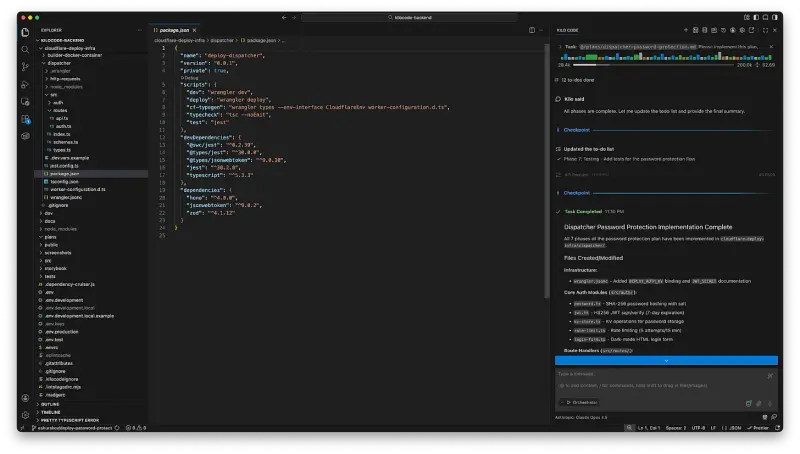
Task: Click the blue scroll-to-bottom button
Action: (x=665, y=359)
